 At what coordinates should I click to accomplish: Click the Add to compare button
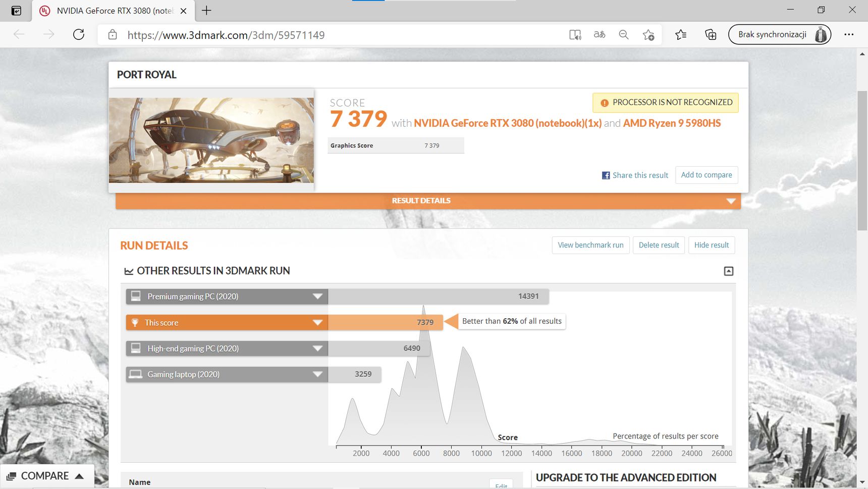pos(707,175)
